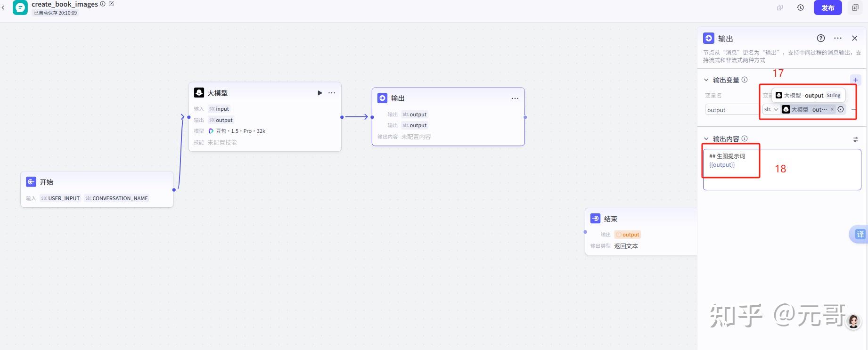This screenshot has height=350, width=868.
Task: Click the help question-mark icon in 输出 panel
Action: tap(820, 38)
